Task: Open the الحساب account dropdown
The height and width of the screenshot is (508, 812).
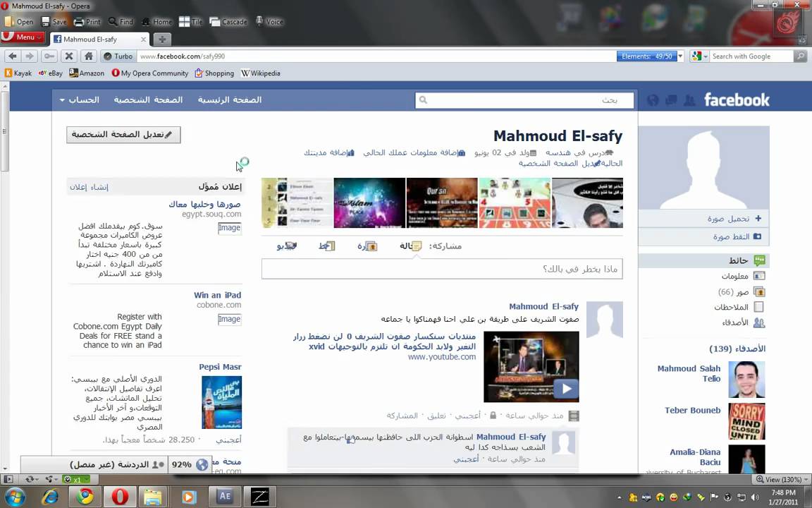Action: pyautogui.click(x=79, y=99)
